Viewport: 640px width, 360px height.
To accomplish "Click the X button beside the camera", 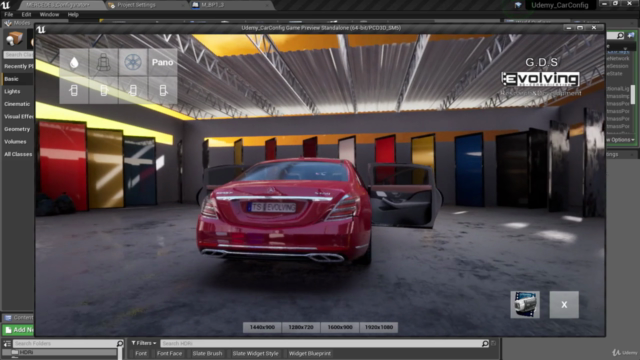I will (564, 304).
